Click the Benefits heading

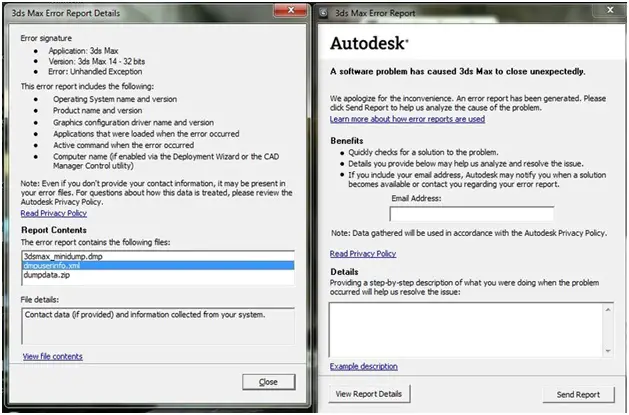[347, 141]
